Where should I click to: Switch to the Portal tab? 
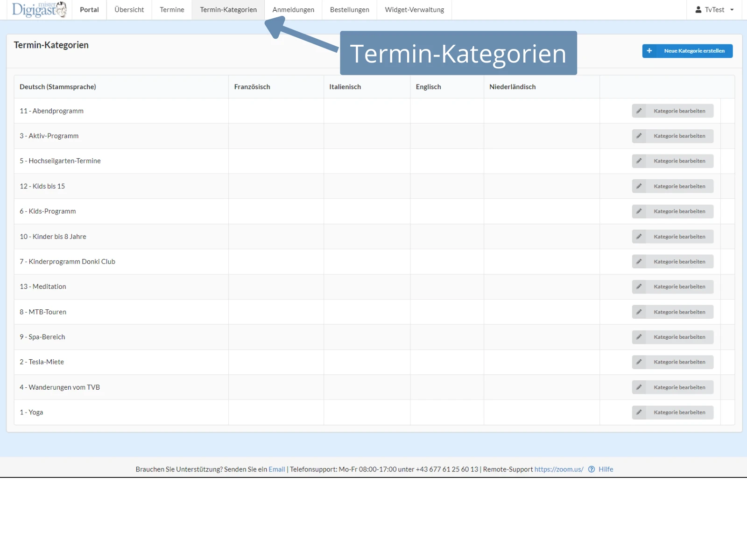[89, 9]
